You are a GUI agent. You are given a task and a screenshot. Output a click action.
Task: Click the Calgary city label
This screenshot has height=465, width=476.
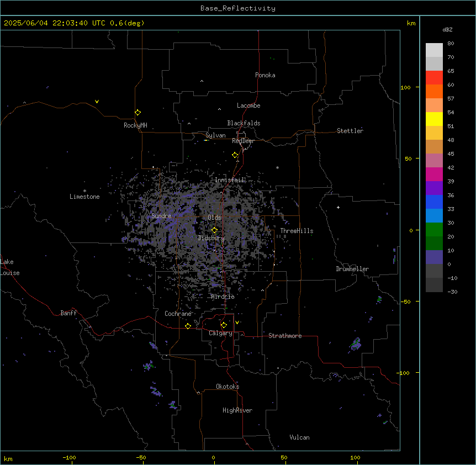pyautogui.click(x=220, y=333)
